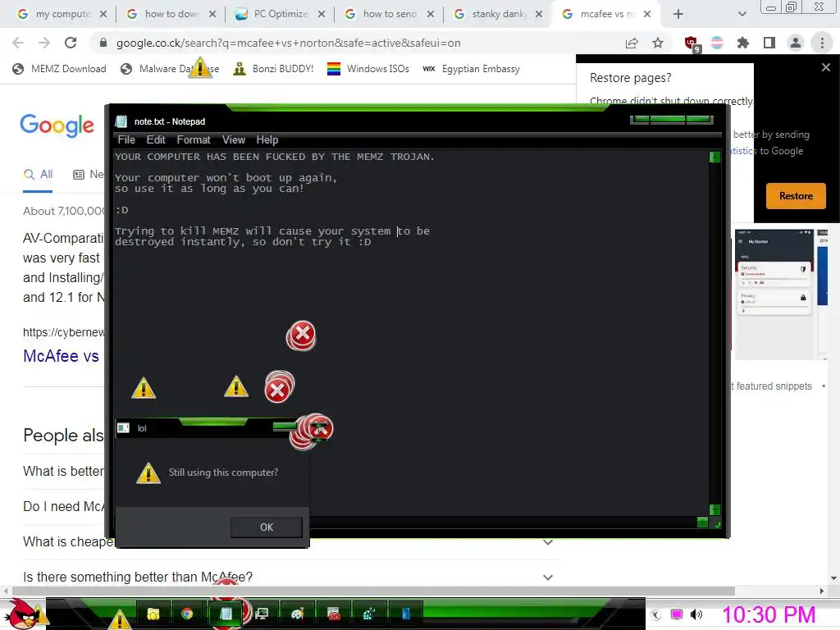Click the Chrome back arrow
840x630 pixels.
click(x=18, y=43)
